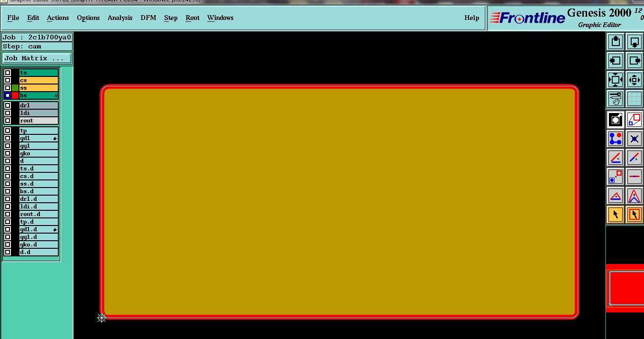The height and width of the screenshot is (339, 644).
Task: Select the ts layer name
Action: pyautogui.click(x=39, y=73)
